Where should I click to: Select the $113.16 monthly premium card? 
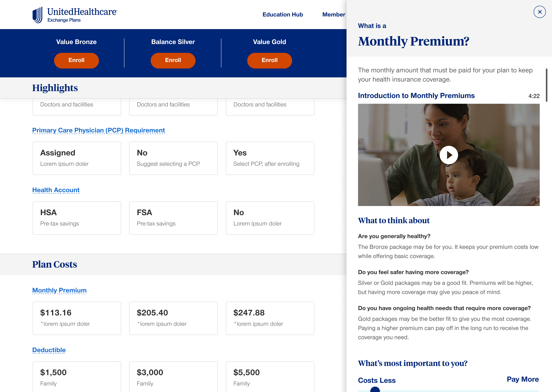pyautogui.click(x=77, y=318)
